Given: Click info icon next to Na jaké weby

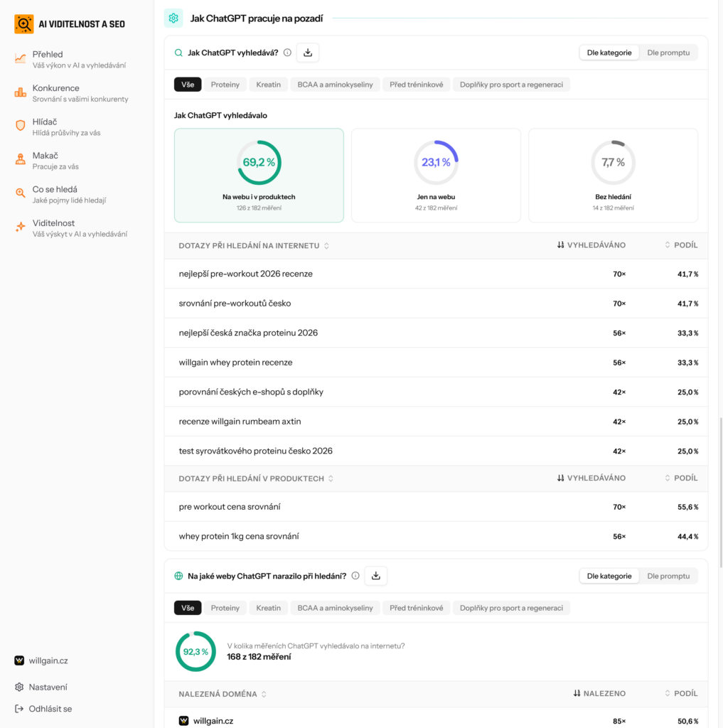Looking at the screenshot, I should (355, 576).
